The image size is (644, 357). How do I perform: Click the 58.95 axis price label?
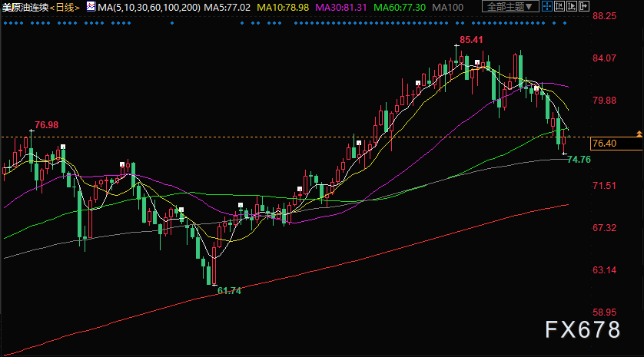604,312
